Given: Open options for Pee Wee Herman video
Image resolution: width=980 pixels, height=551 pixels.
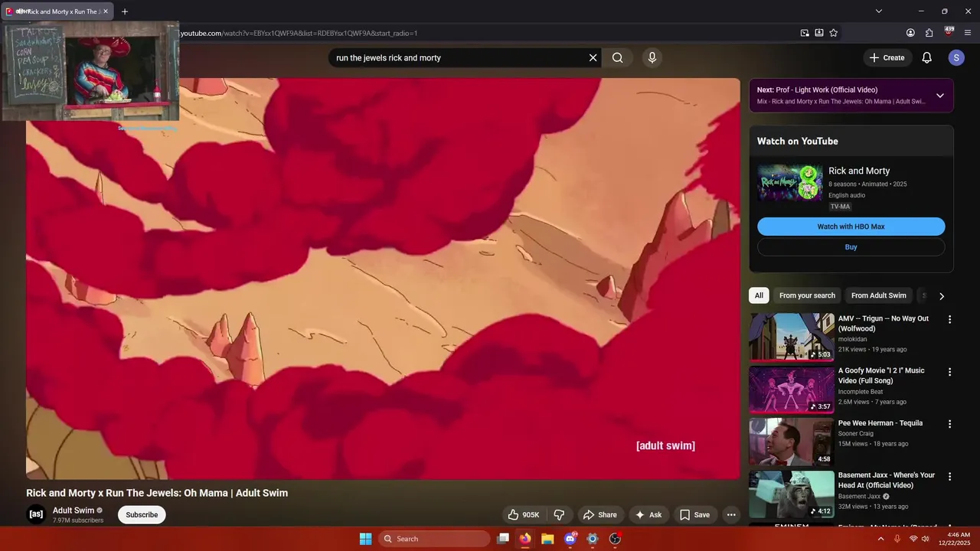Looking at the screenshot, I should tap(949, 424).
